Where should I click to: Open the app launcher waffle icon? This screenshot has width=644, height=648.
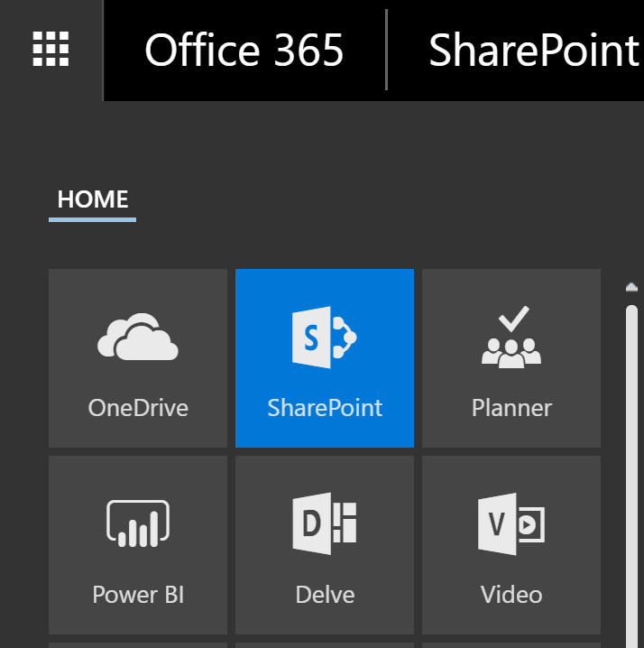pyautogui.click(x=51, y=49)
